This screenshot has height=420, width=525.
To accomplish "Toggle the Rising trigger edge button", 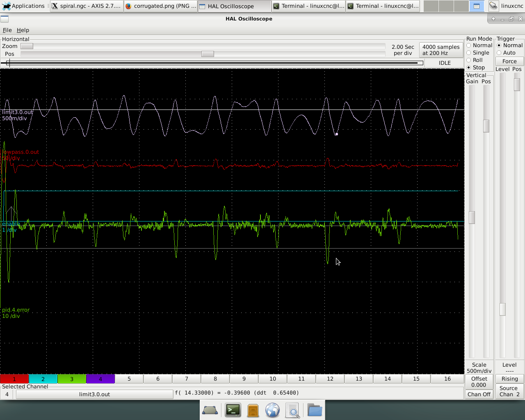I will pos(509,379).
